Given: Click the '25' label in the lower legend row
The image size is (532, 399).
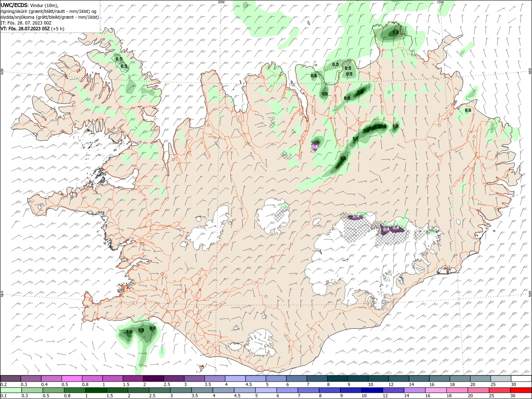Looking at the screenshot, I should pyautogui.click(x=491, y=396).
